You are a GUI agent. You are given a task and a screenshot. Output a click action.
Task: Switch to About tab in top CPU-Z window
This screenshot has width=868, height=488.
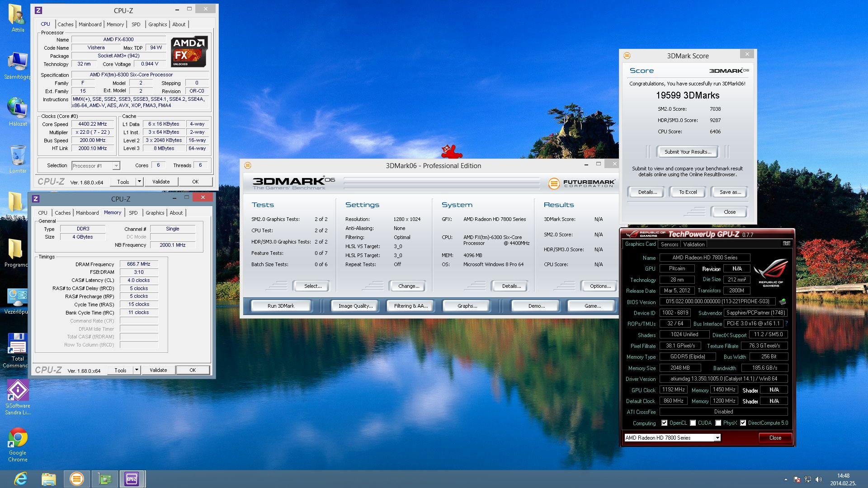(179, 24)
